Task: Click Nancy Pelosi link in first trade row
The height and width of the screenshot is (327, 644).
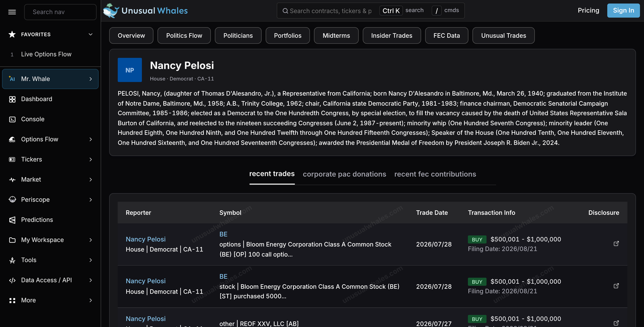Action: pos(145,239)
